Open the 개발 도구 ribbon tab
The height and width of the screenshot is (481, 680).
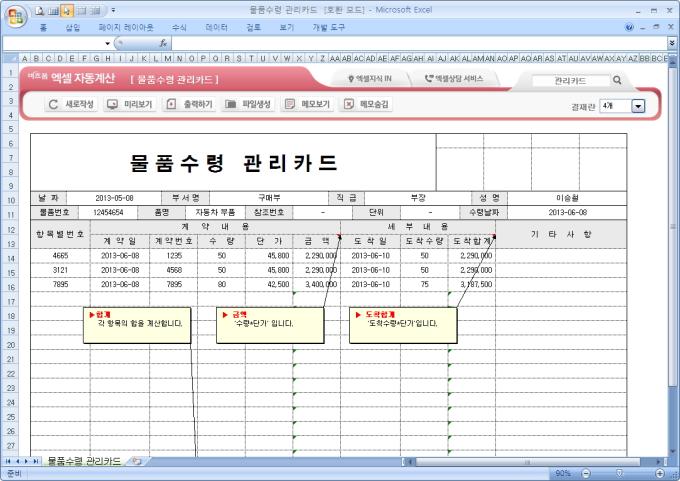coord(328,27)
